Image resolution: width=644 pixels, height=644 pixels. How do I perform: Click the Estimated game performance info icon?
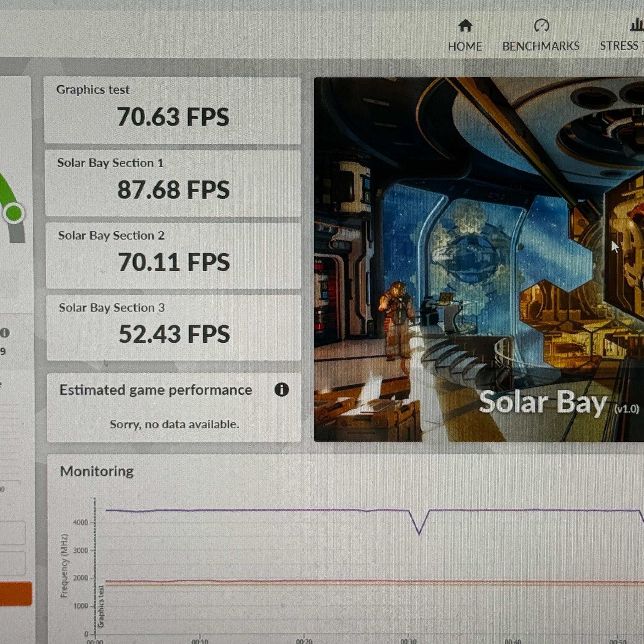(281, 389)
